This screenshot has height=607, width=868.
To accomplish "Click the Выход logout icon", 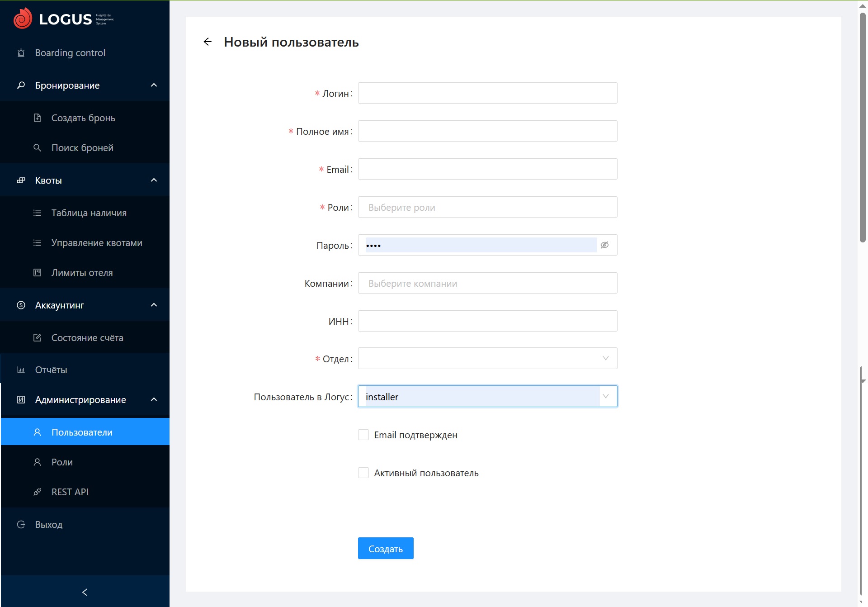I will [x=21, y=525].
